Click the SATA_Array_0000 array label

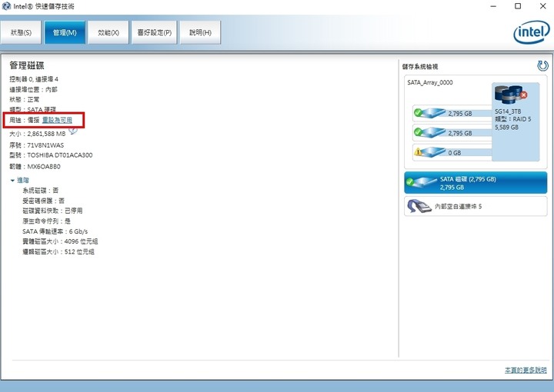[430, 82]
